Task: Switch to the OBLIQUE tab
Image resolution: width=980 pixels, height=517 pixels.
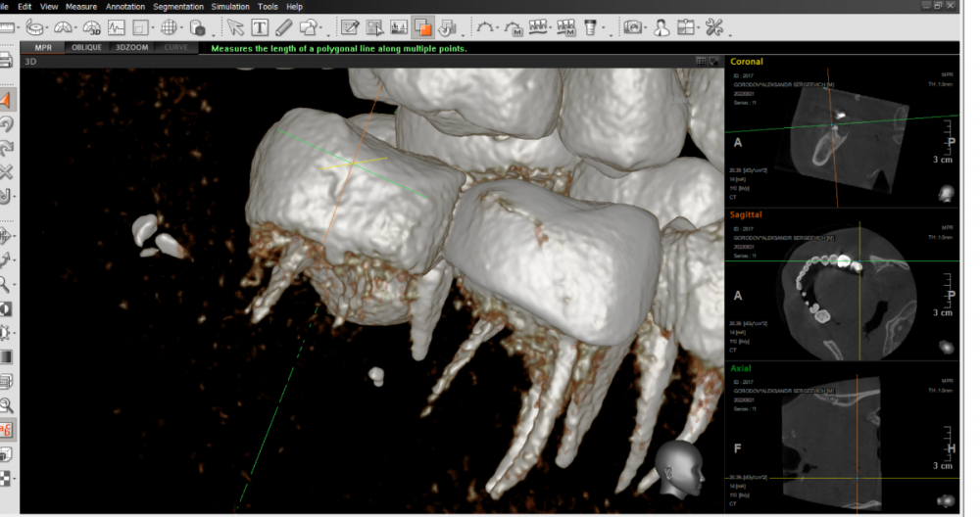Action: 85,47
